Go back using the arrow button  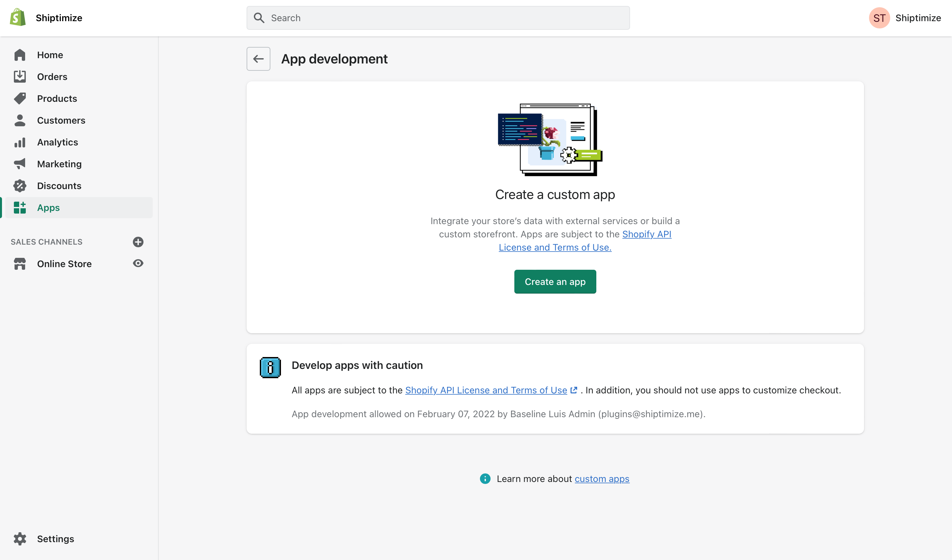(258, 59)
